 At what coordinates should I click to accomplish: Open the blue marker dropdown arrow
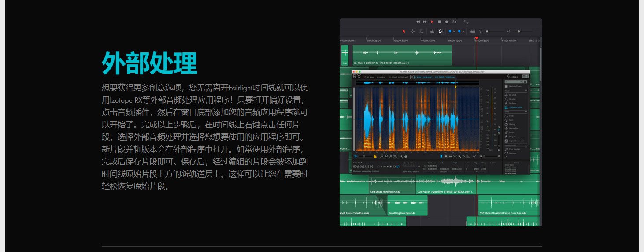463,31
